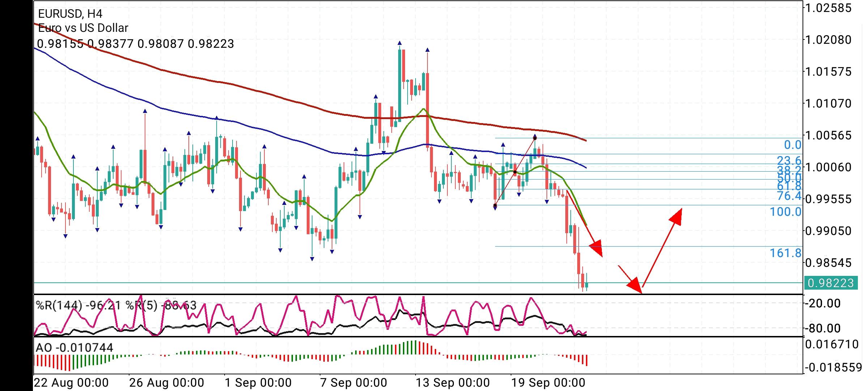Select the OHLC values line 0.98155 0.98377
This screenshot has height=391, width=868.
point(136,44)
